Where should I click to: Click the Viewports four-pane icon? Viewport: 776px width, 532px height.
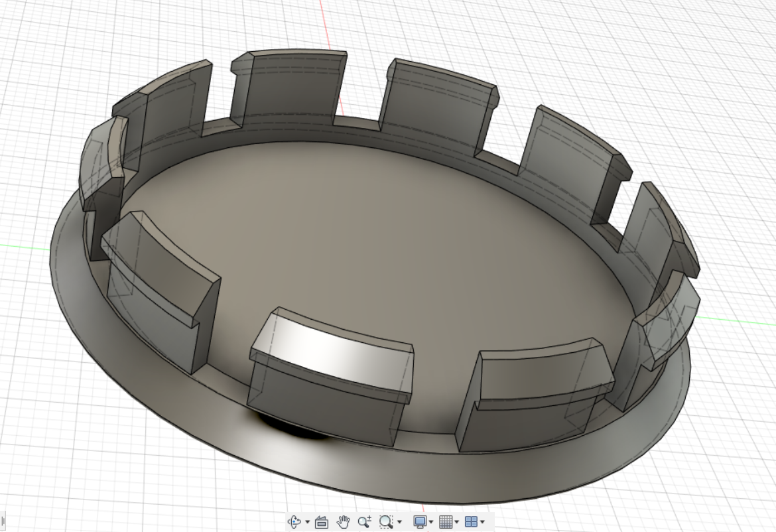[471, 522]
